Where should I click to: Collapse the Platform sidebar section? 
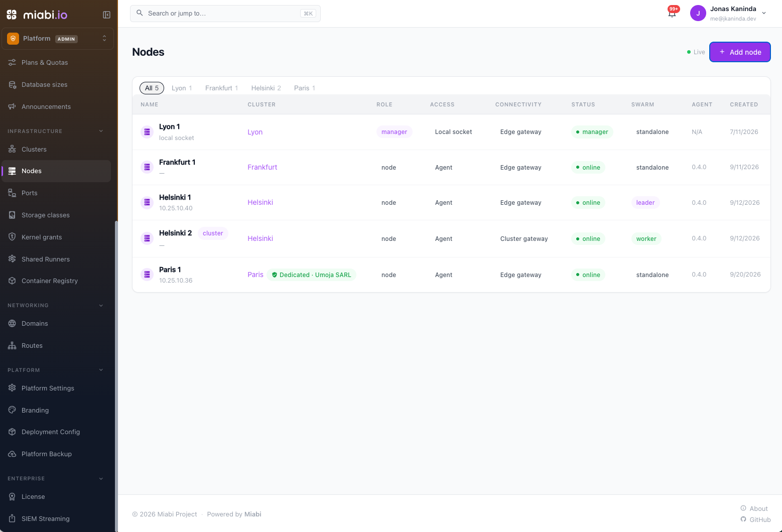pos(101,370)
